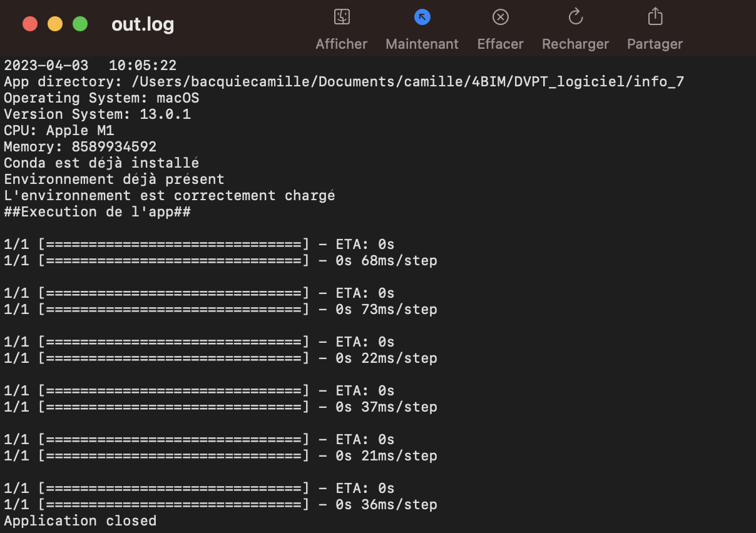Image resolution: width=756 pixels, height=533 pixels.
Task: Activate the reload arrow above Recharger label
Action: 575,17
